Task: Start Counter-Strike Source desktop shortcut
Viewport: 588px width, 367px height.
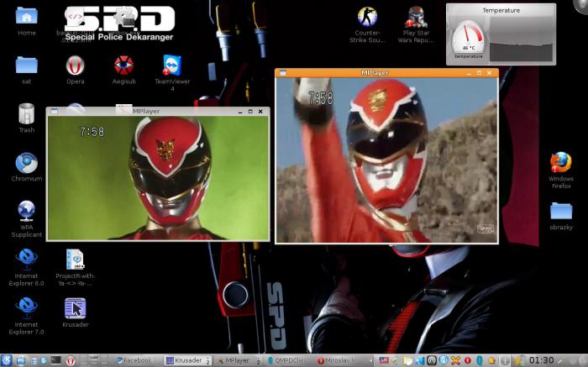Action: point(367,24)
